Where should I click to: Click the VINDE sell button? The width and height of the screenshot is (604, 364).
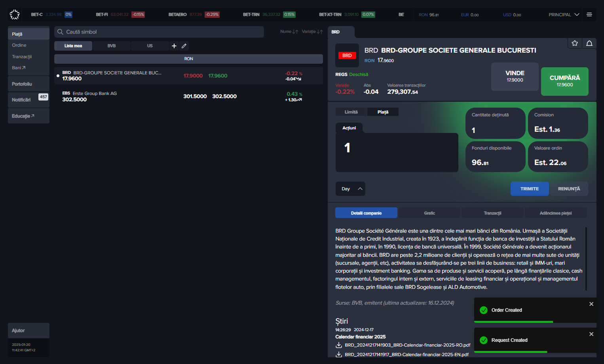(x=515, y=77)
